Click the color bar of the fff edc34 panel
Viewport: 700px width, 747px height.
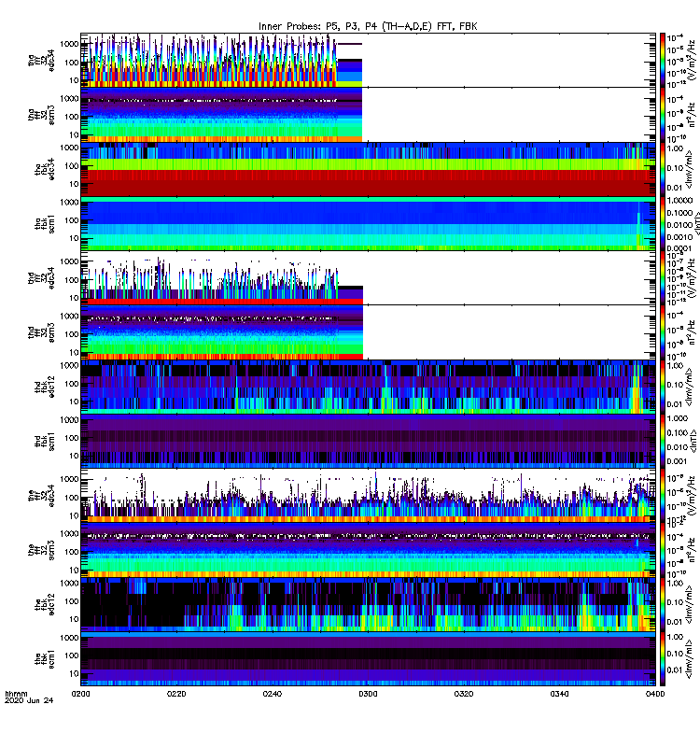click(663, 496)
